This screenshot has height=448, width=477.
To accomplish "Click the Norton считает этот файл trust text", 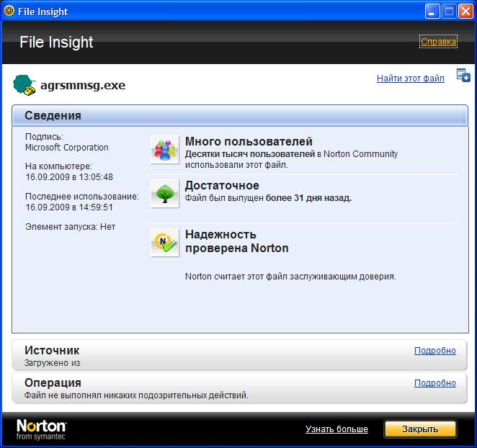I will pyautogui.click(x=290, y=277).
